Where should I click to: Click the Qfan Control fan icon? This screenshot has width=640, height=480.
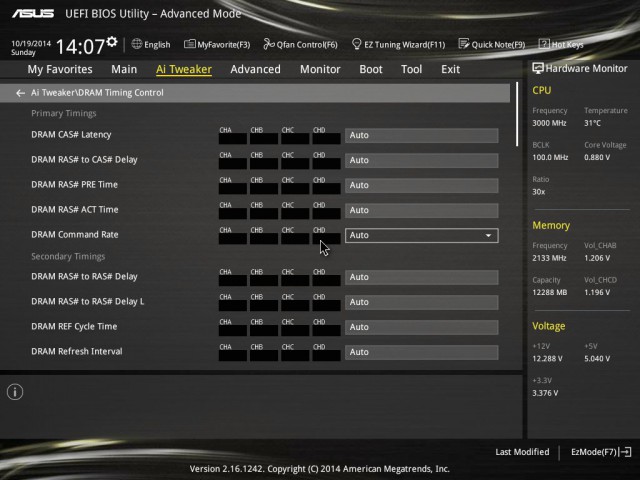[x=269, y=44]
